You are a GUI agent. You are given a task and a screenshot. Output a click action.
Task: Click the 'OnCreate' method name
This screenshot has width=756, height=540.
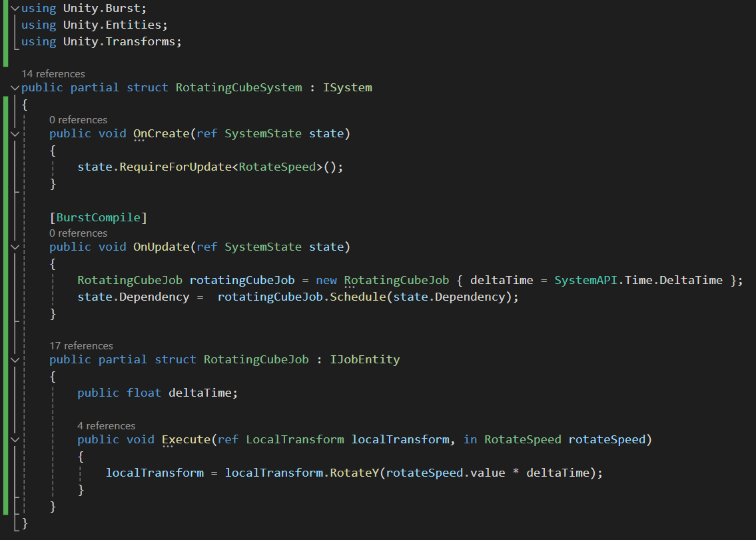pyautogui.click(x=161, y=133)
